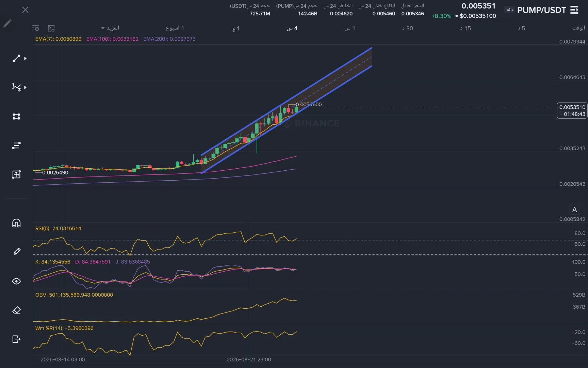Click the EMA(100) indicator label
This screenshot has height=368, width=588.
(x=112, y=39)
